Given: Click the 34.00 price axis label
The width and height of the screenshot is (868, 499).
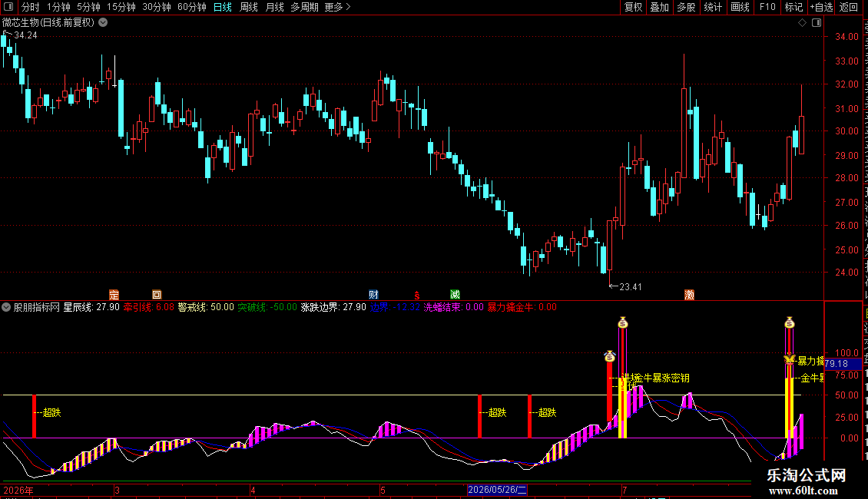Looking at the screenshot, I should point(847,37).
